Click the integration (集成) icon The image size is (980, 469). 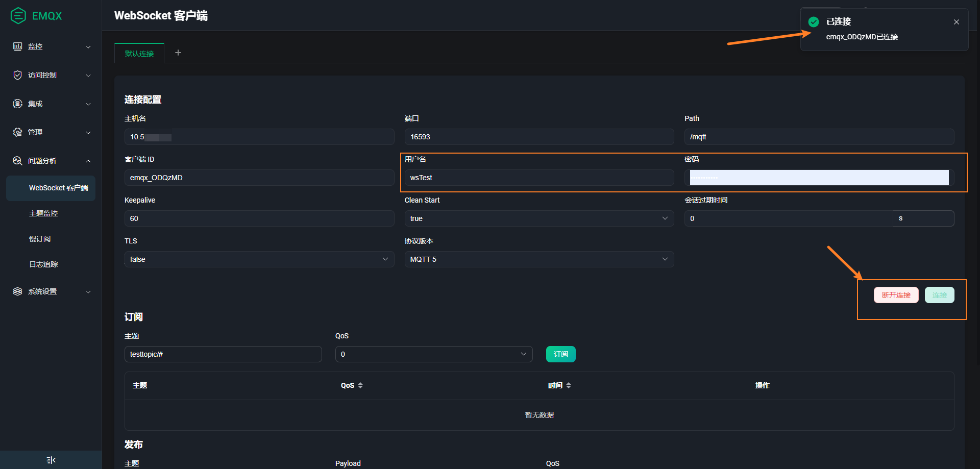coord(17,104)
